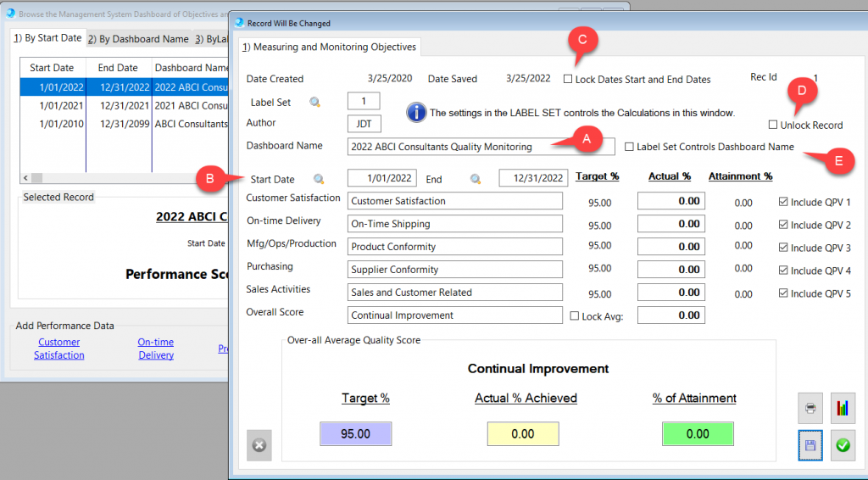Screen dimensions: 868x480
Task: Click Actual % field for Customer Satisfaction
Action: tap(671, 201)
